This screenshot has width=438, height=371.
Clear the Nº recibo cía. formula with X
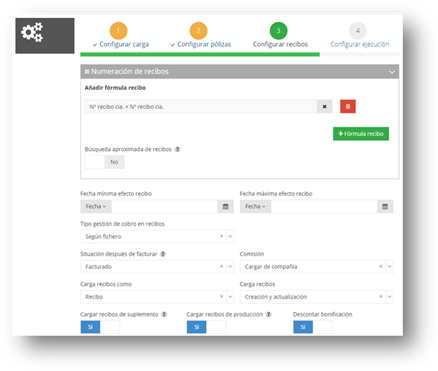[324, 107]
